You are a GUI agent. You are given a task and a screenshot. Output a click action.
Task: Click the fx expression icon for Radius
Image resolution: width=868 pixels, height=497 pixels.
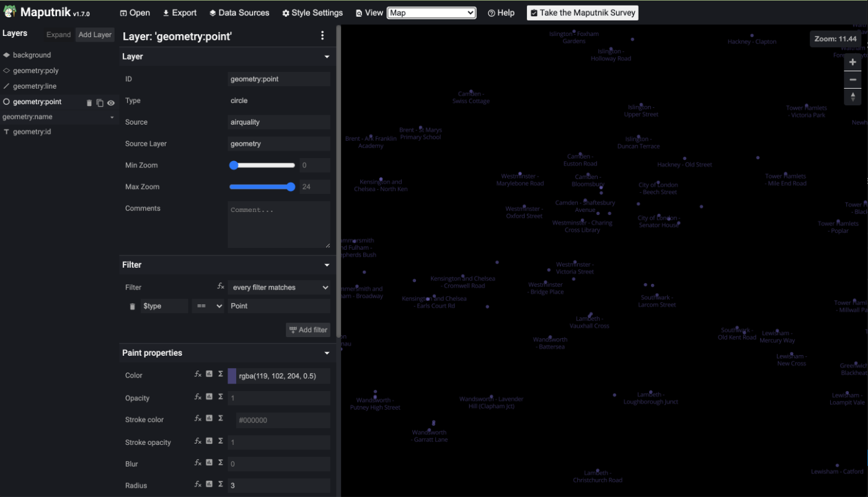pyautogui.click(x=198, y=485)
